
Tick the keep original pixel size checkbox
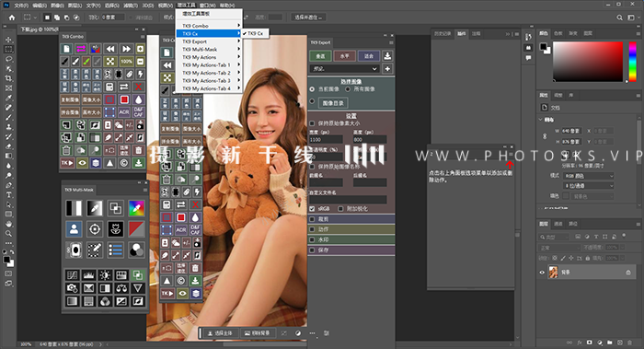coord(312,123)
